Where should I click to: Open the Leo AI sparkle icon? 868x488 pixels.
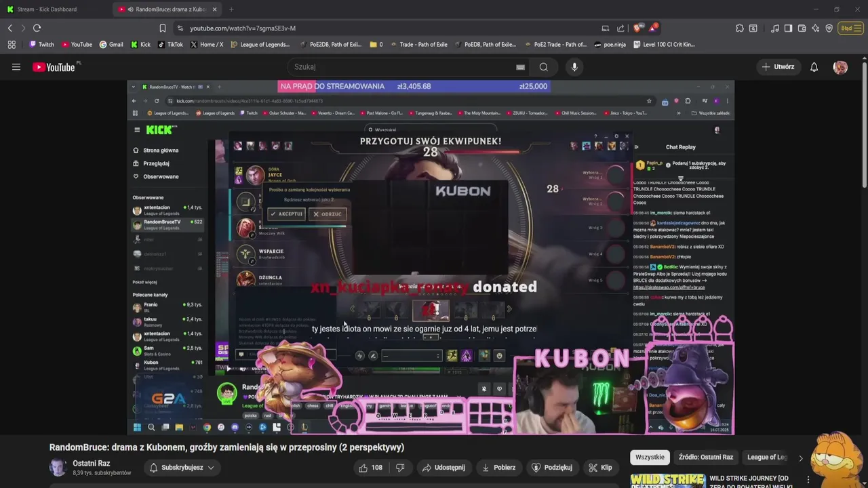[815, 28]
